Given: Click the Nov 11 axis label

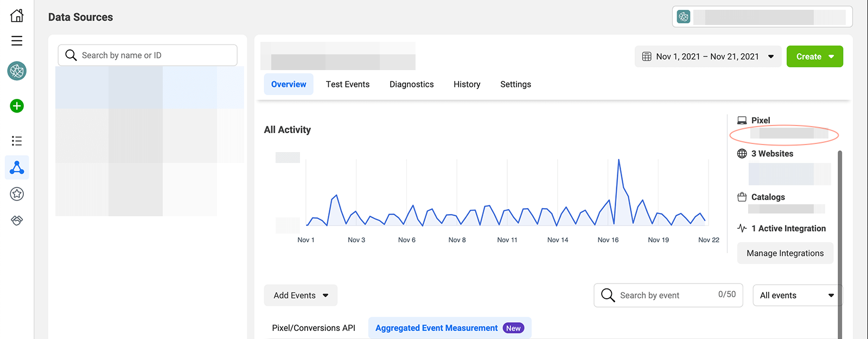Looking at the screenshot, I should coord(507,240).
